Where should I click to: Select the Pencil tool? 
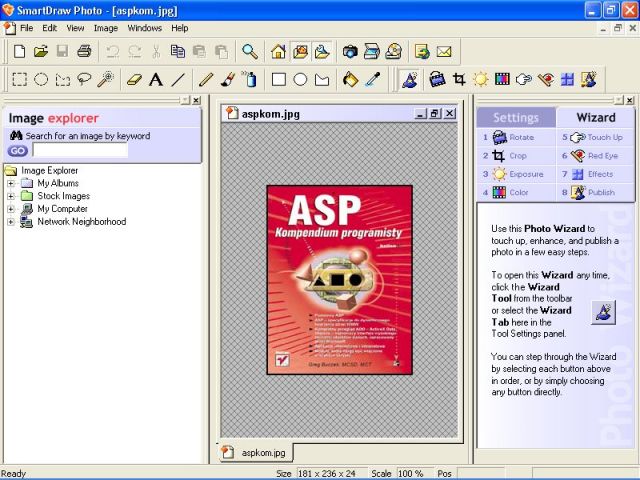coord(206,79)
